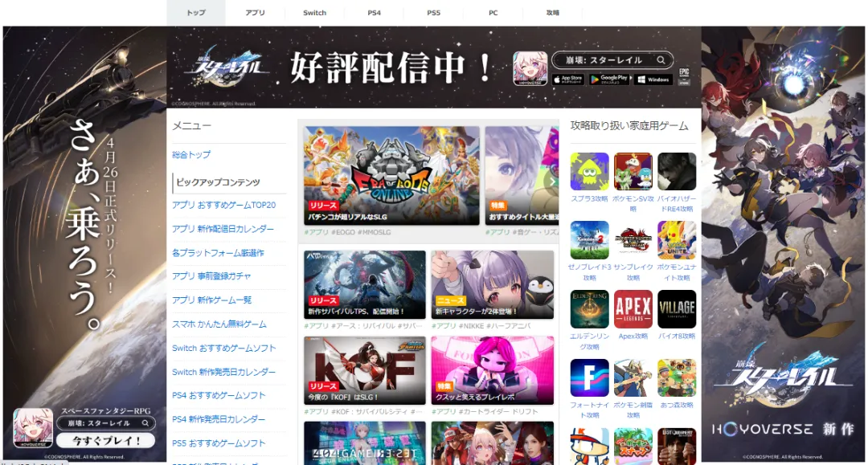Open the Elden Ring エルデンリング攻略 icon

pos(589,309)
